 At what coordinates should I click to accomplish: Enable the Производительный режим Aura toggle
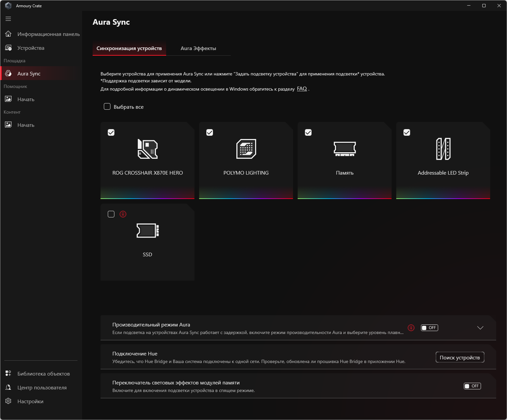tap(430, 328)
